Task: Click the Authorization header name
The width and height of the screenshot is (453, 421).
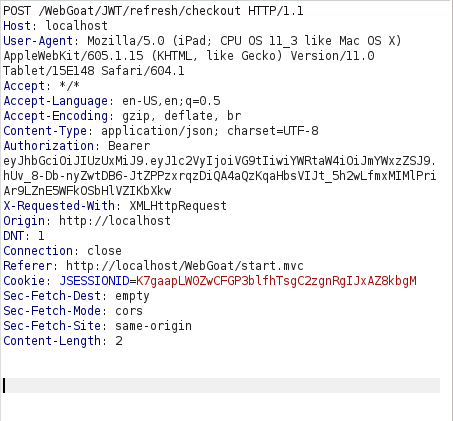Action: pyautogui.click(x=49, y=146)
